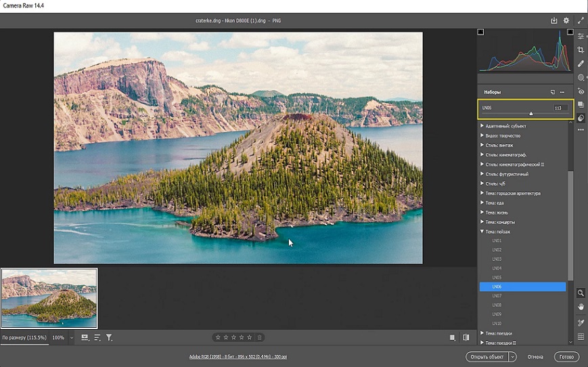Image resolution: width=588 pixels, height=367 pixels.
Task: Click the single view mode icon
Action: tap(452, 338)
